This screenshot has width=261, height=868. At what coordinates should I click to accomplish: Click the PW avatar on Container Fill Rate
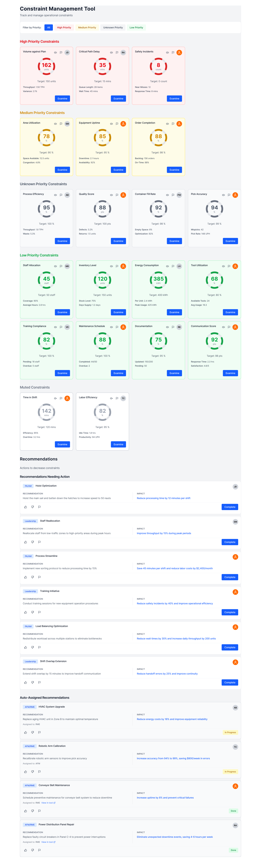coord(179,195)
